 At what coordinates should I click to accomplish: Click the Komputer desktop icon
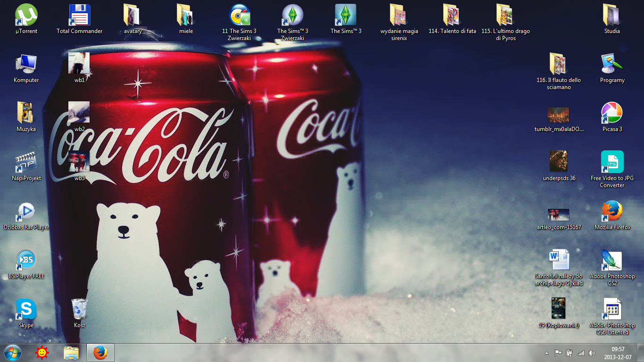26,68
